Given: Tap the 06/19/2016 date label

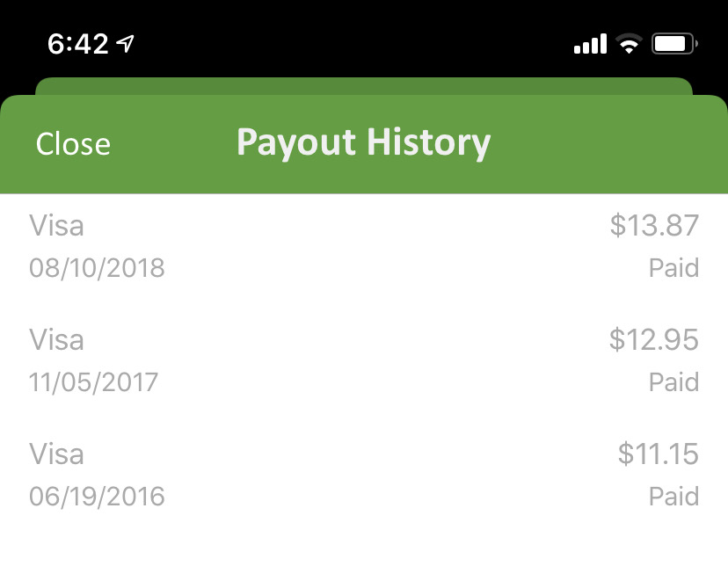Looking at the screenshot, I should coord(97,496).
